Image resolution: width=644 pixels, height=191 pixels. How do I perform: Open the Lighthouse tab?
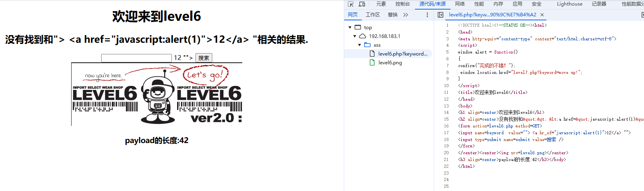(570, 4)
